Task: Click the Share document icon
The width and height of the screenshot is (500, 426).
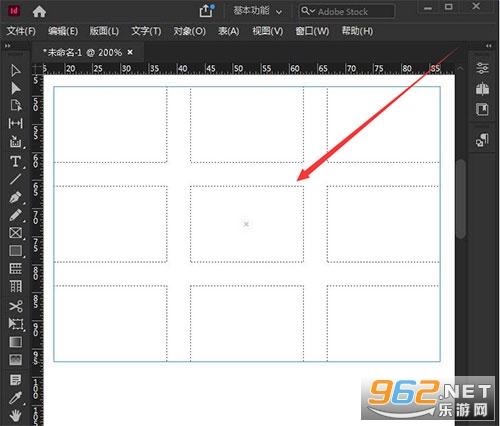Action: pos(206,11)
